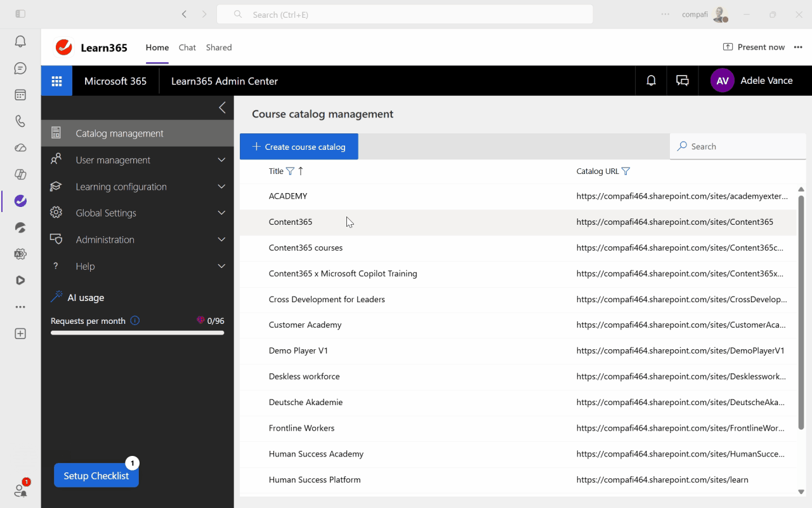Open the Learn365 Admin Center link
Image resolution: width=812 pixels, height=508 pixels.
[225, 81]
